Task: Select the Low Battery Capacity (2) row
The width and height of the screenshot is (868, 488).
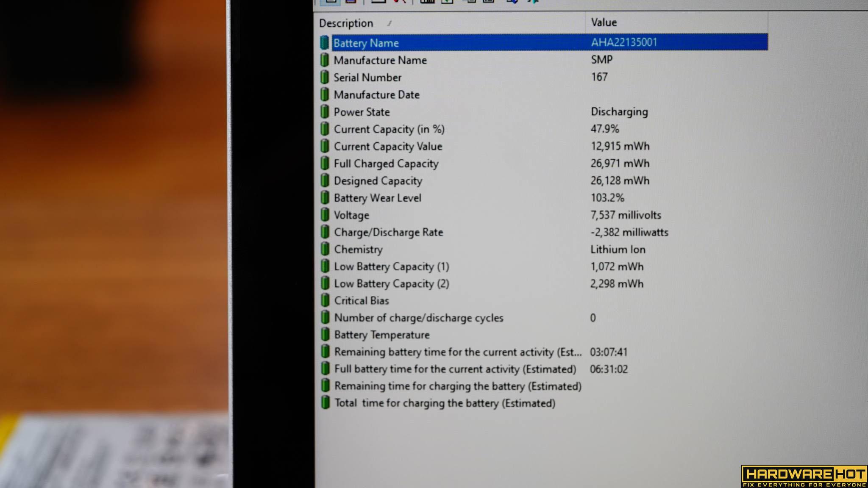Action: [392, 284]
